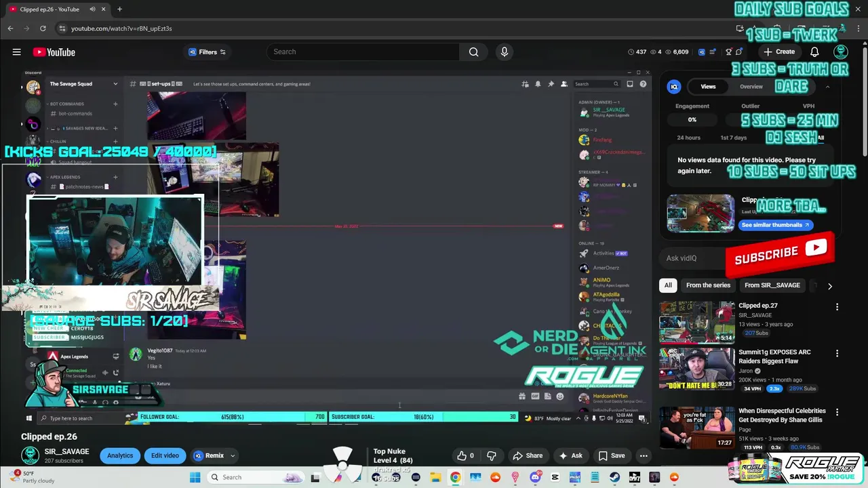Viewport: 868px width, 488px height.
Task: Switch to vidIQ Overview tab
Action: [751, 86]
